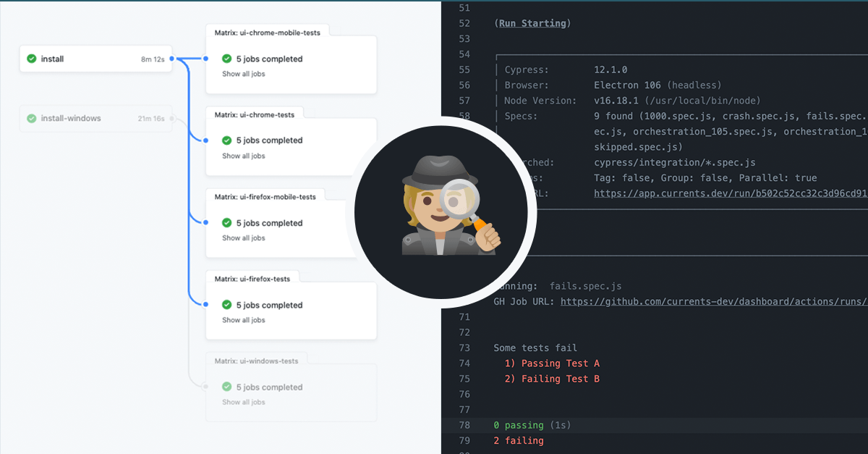This screenshot has width=868, height=454.
Task: Click faded check icon in ui-windows-tests matrix
Action: pos(226,387)
